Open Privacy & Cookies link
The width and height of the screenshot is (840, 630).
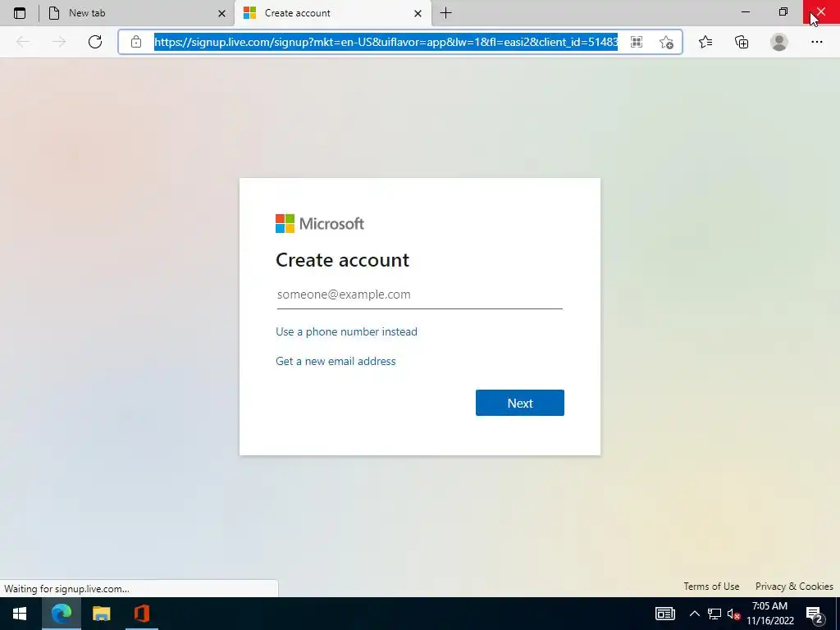(x=794, y=586)
